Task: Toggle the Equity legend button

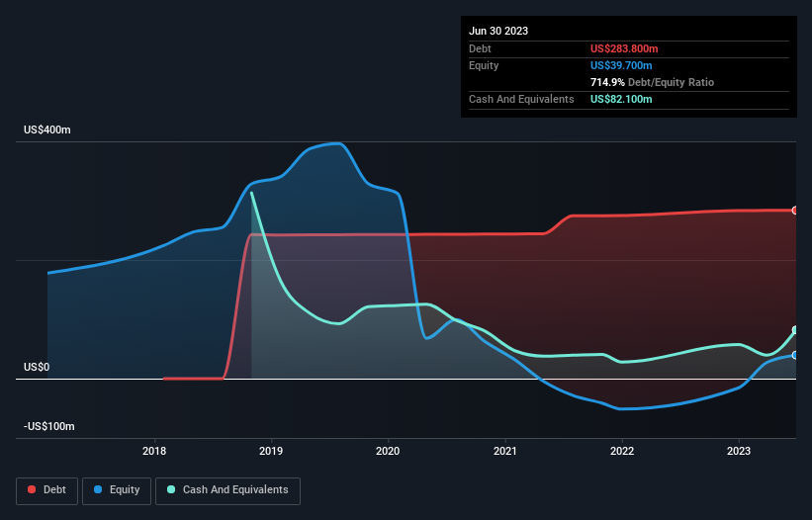Action: [x=117, y=490]
